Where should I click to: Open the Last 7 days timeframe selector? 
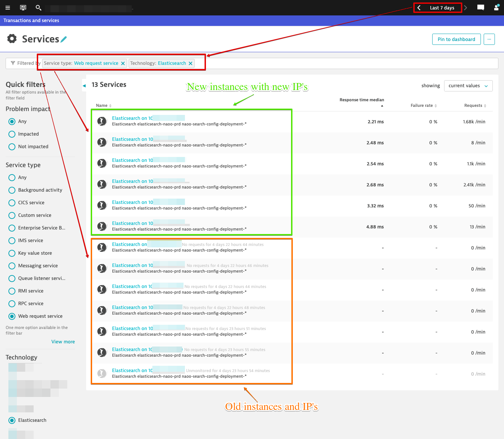coord(442,8)
